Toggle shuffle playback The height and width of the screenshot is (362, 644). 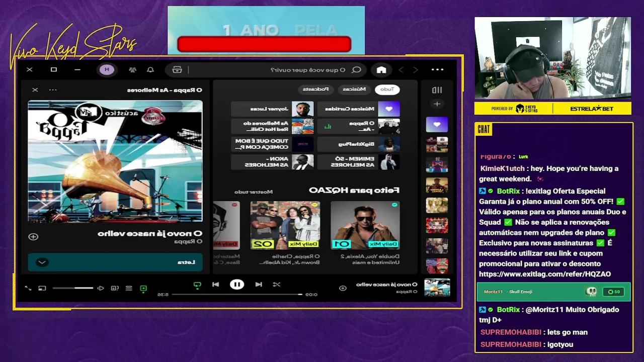[277, 285]
